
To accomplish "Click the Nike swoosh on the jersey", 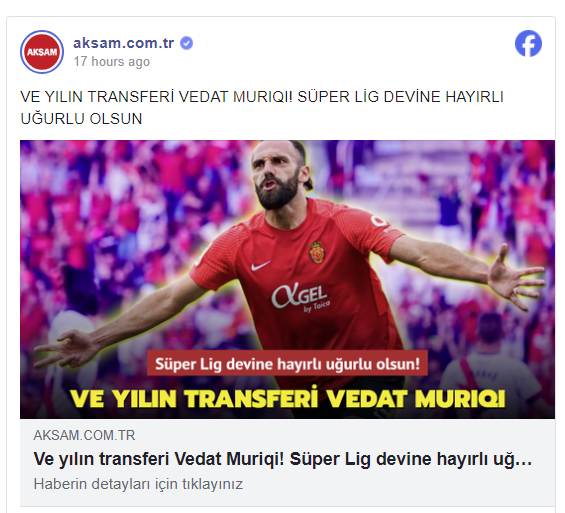I will pyautogui.click(x=260, y=266).
